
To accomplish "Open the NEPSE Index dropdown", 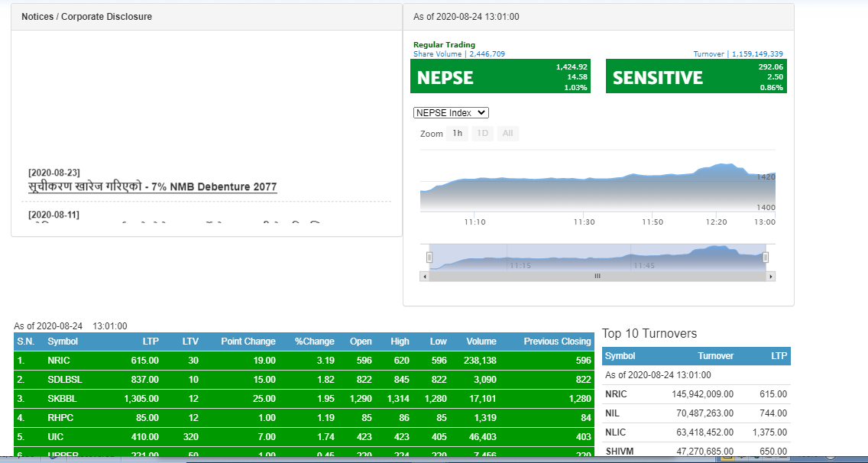I will tap(451, 112).
